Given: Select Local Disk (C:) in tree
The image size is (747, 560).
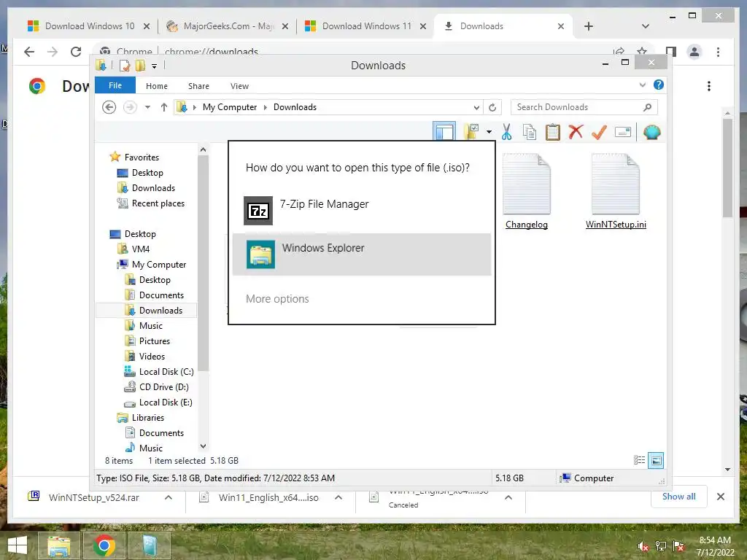Looking at the screenshot, I should pos(166,371).
